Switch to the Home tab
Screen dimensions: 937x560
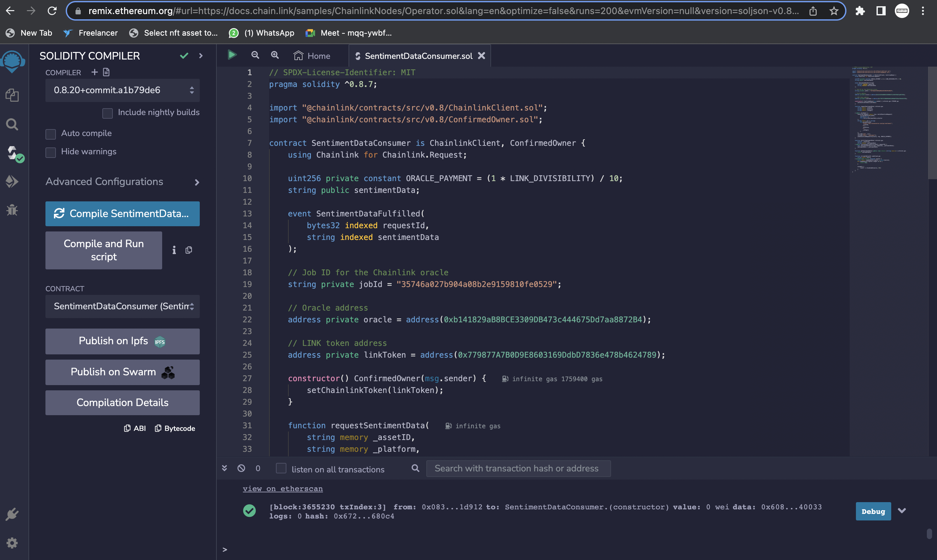click(312, 56)
